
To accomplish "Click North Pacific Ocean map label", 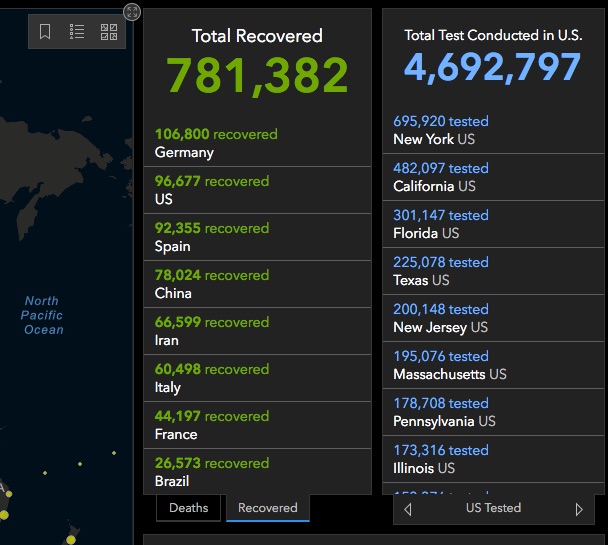I will (42, 315).
